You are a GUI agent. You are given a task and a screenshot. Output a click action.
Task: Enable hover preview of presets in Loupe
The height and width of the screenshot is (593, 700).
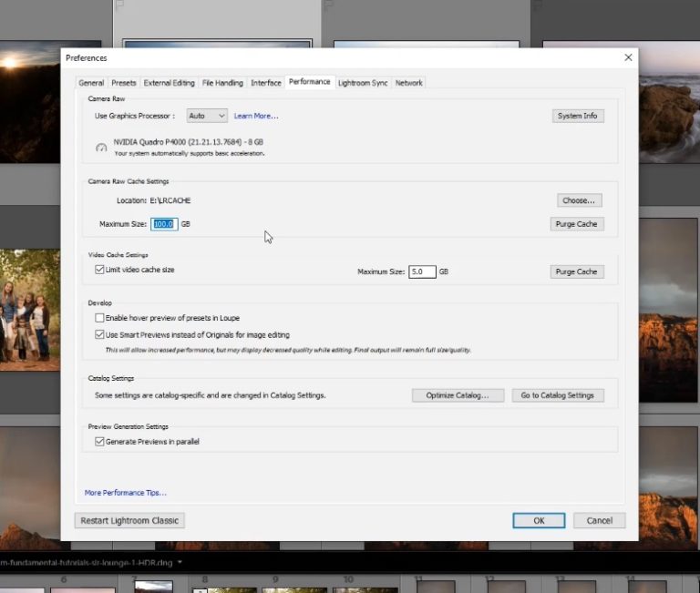[x=100, y=318]
